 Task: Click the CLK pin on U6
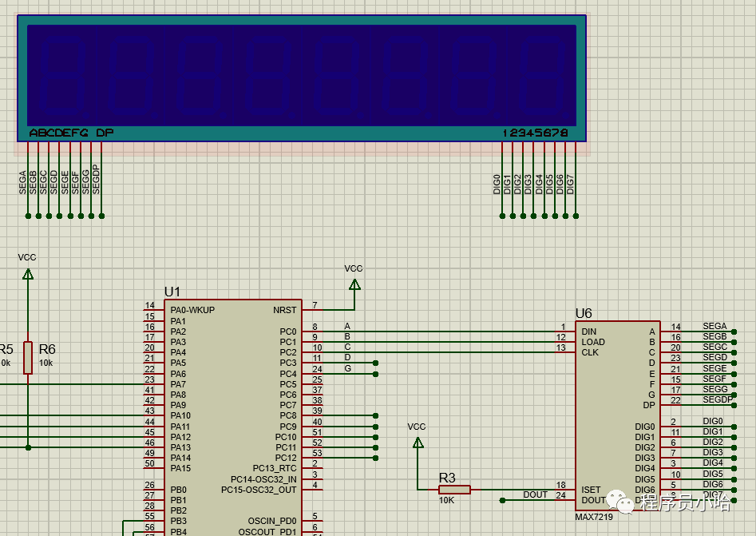pyautogui.click(x=590, y=352)
